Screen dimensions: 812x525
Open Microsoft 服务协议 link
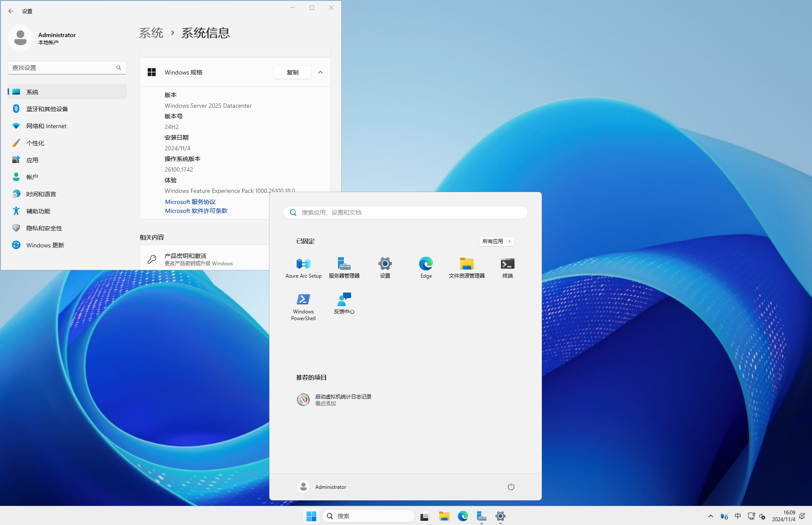click(x=190, y=202)
